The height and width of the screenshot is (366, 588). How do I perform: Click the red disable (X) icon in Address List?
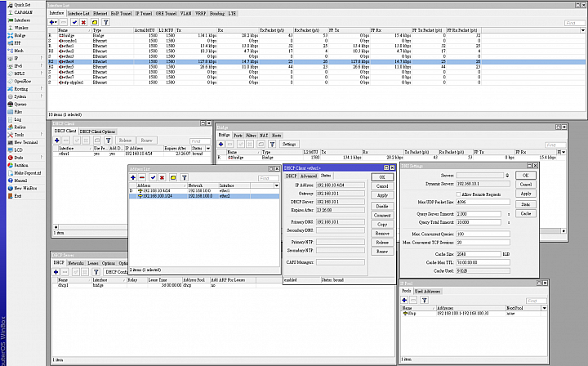[163, 177]
